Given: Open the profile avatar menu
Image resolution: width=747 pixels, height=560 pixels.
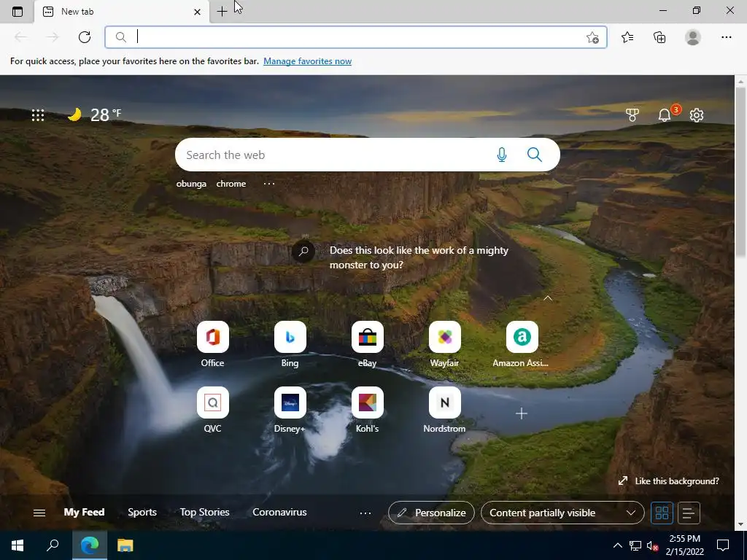Looking at the screenshot, I should 693,37.
